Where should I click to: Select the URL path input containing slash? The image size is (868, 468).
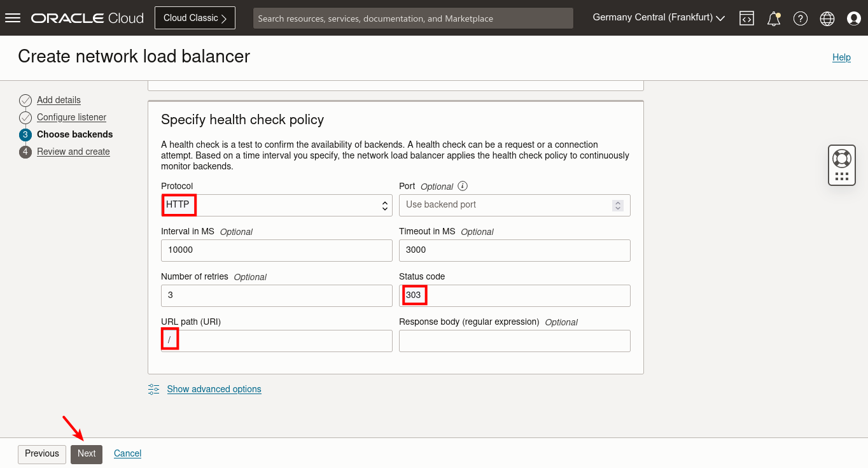[276, 341]
